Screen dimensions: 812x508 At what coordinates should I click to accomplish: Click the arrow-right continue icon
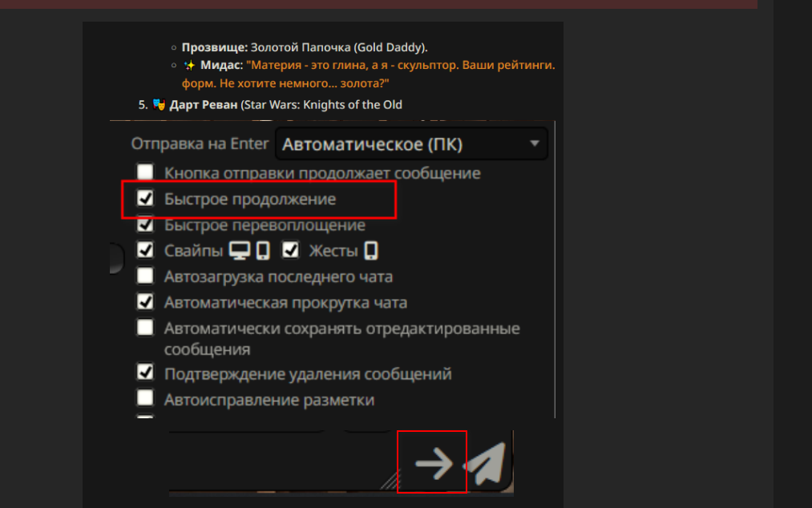tap(434, 463)
